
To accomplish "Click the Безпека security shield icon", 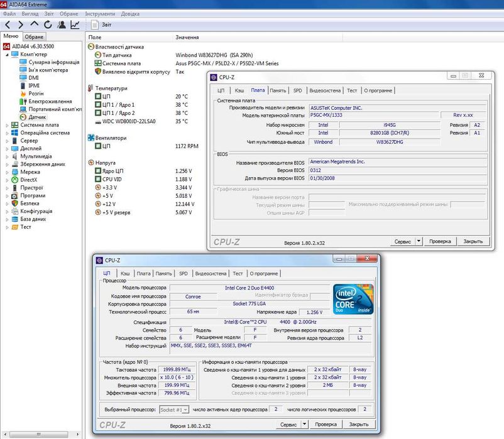I will pos(14,203).
